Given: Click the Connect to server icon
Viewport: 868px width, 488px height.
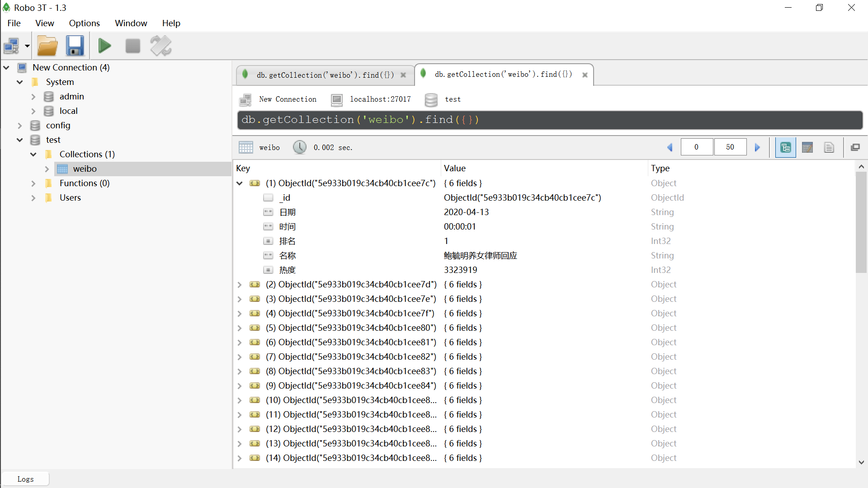Looking at the screenshot, I should (x=11, y=46).
